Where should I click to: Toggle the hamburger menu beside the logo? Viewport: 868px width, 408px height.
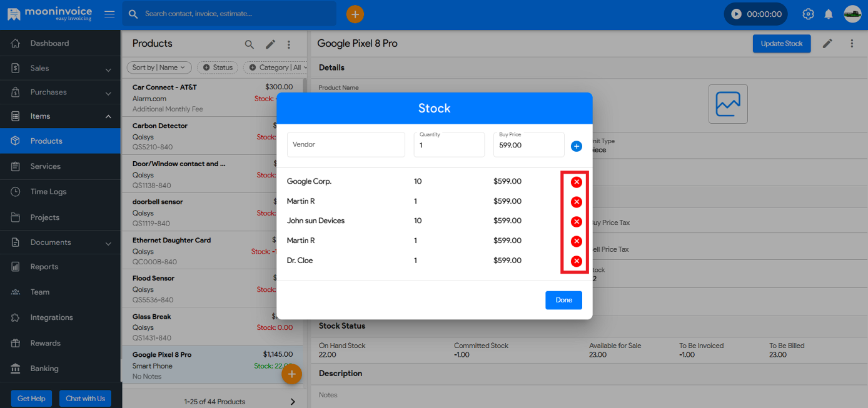109,14
